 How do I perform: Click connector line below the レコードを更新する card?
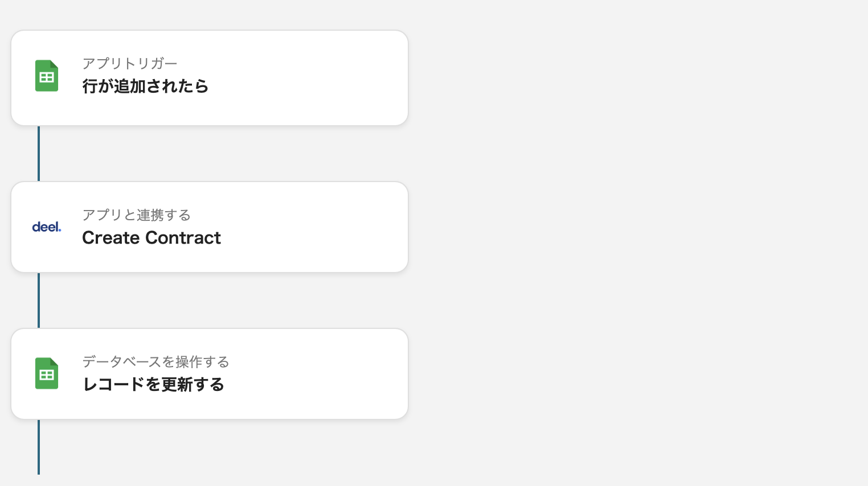point(39,447)
